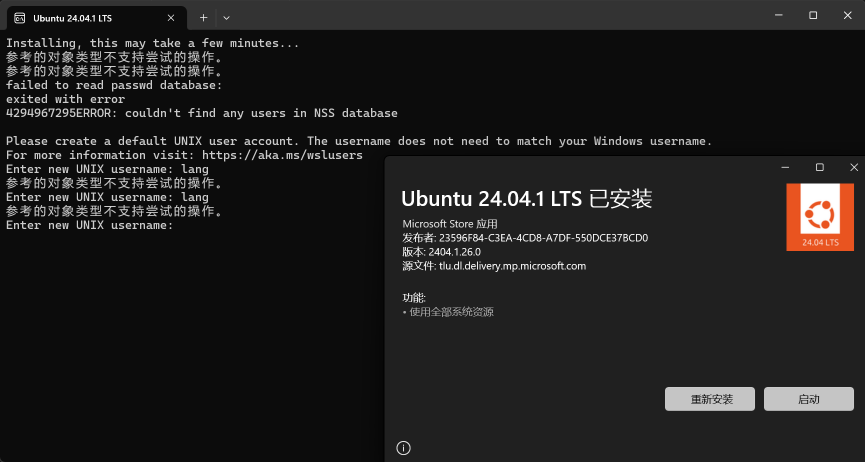This screenshot has width=865, height=462.
Task: Open the info icon in the installer
Action: click(x=404, y=448)
